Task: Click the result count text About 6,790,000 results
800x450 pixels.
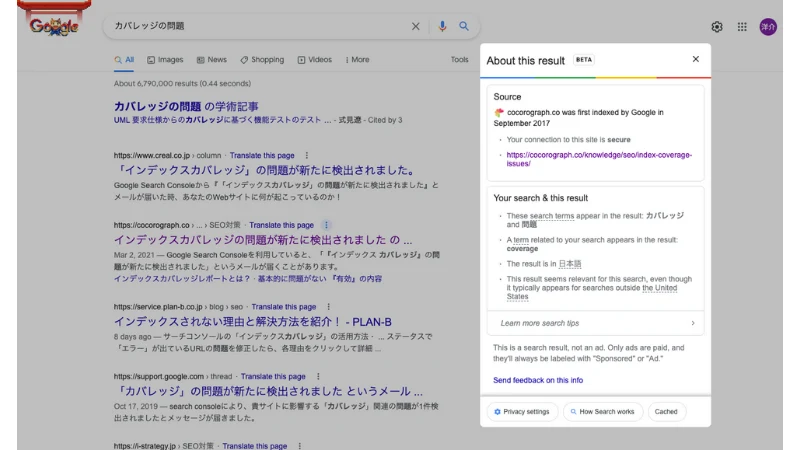Action: click(x=182, y=83)
